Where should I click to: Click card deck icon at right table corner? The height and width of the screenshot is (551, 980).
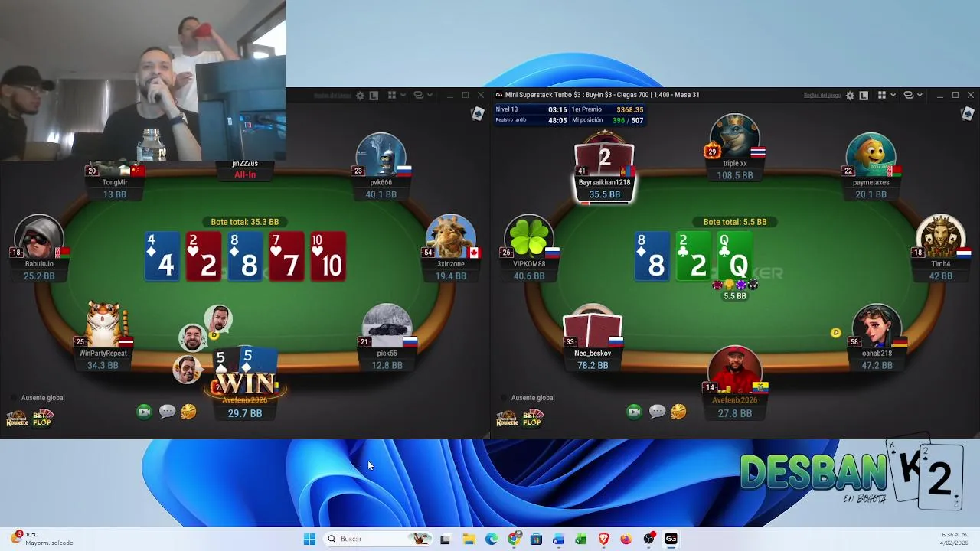[968, 114]
